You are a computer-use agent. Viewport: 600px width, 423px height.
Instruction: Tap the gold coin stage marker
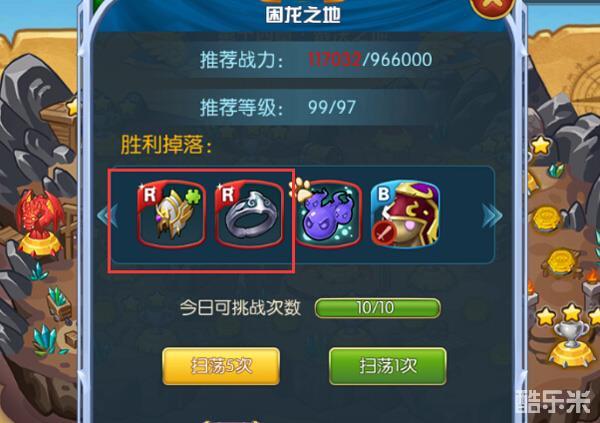(546, 219)
